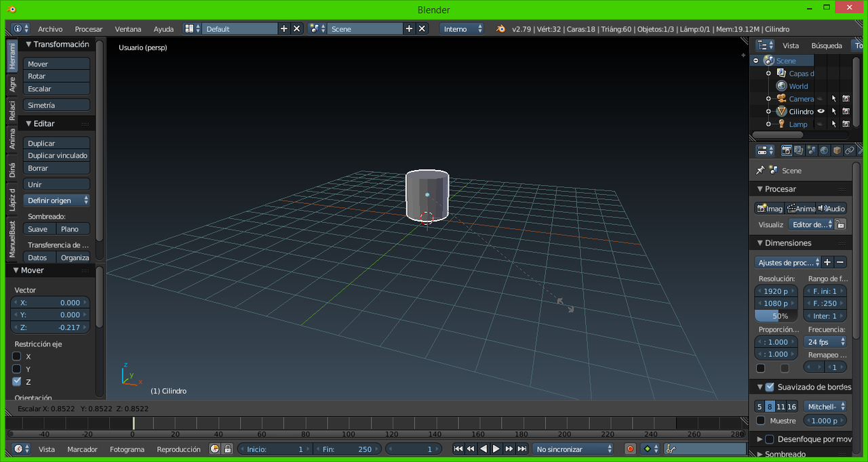Open the World properties tab icon
The height and width of the screenshot is (462, 868).
824,150
